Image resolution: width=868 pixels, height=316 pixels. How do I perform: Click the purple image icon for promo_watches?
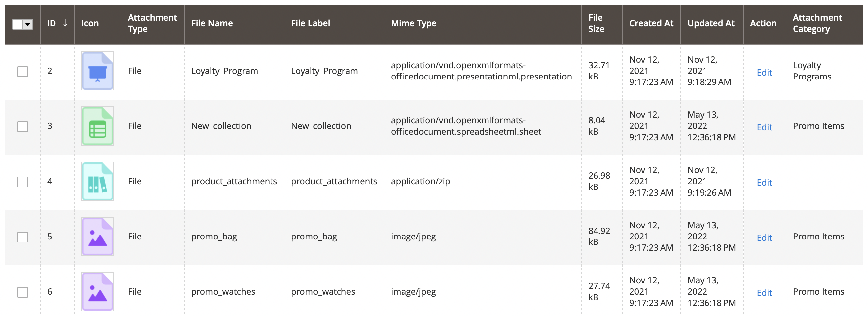97,292
